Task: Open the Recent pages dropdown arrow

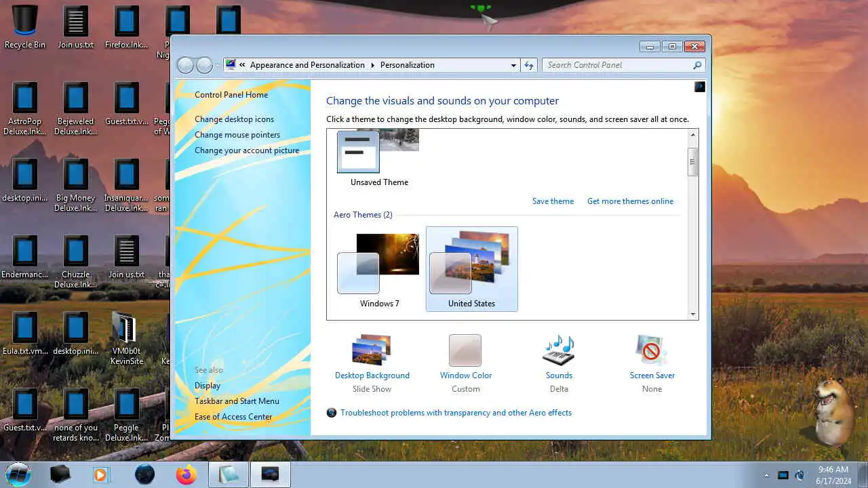Action: (218, 66)
